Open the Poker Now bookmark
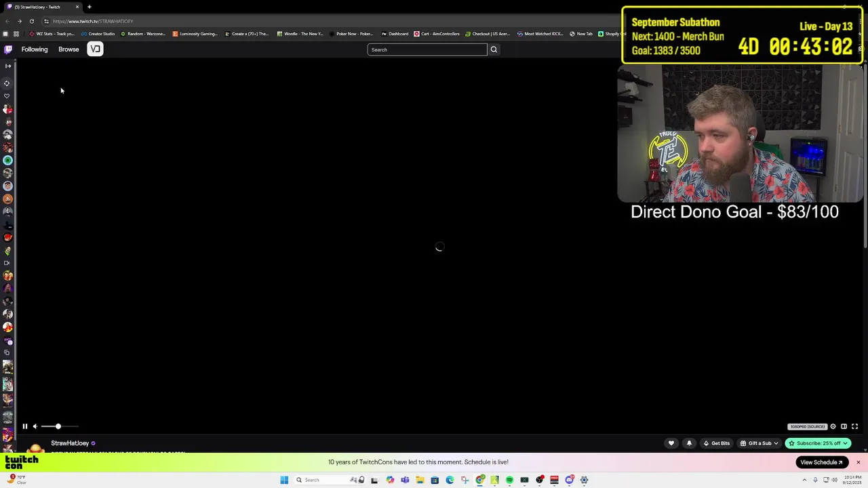Screen dimensions: 868x488 pyautogui.click(x=351, y=34)
